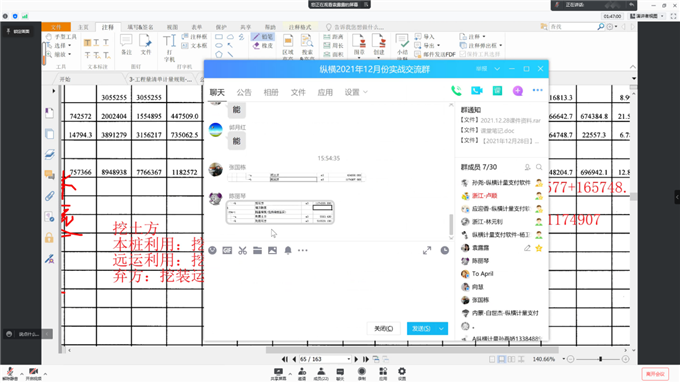Select the pencil (铅笔) annotation tool
Viewport: 680px width, 383px height.
pos(263,37)
